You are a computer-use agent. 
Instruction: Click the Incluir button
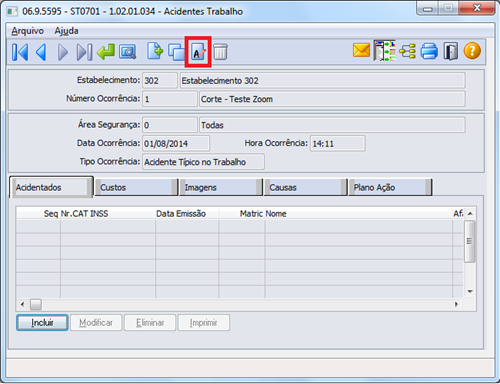click(x=42, y=323)
